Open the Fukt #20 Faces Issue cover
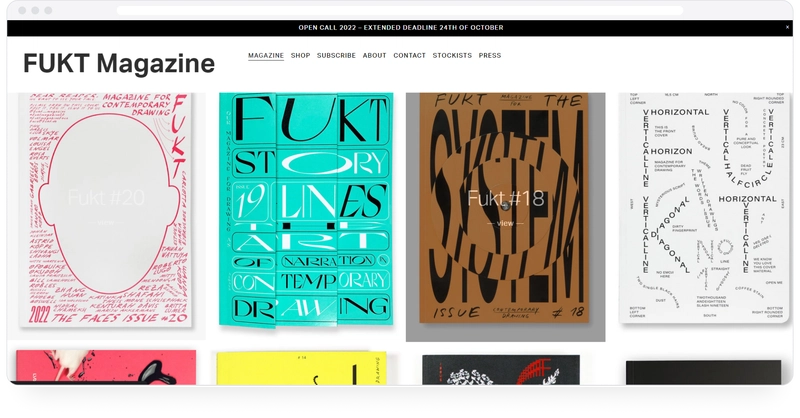 (106, 216)
